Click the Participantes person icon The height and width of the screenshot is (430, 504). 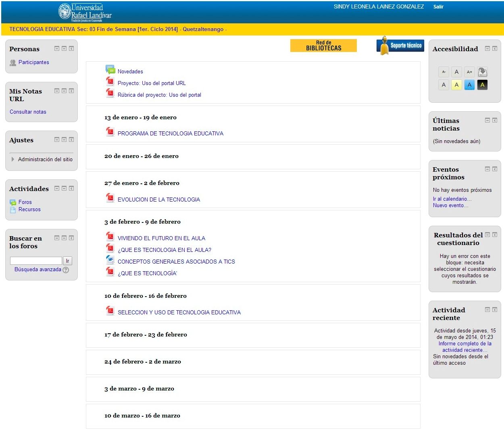coord(13,62)
